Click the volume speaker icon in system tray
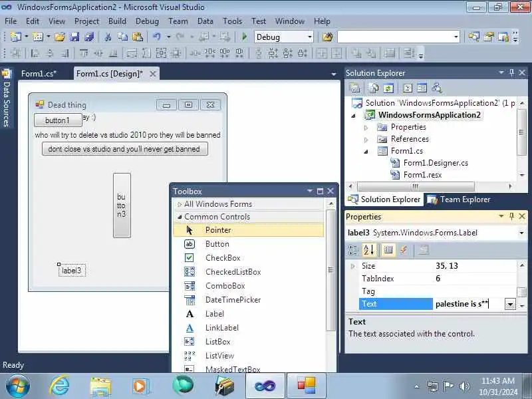532x399 pixels. point(464,386)
